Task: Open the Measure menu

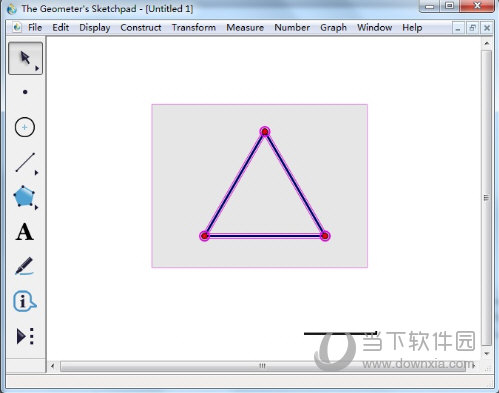Action: point(245,27)
